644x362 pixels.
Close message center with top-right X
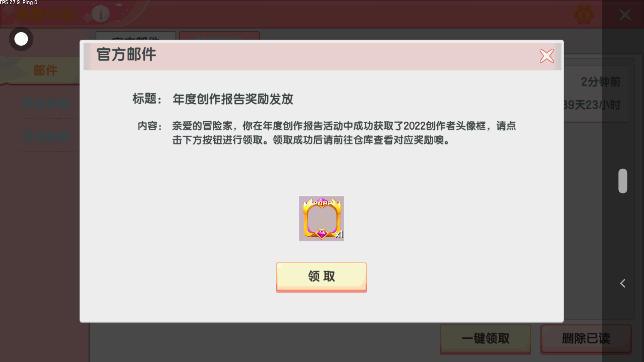(x=625, y=14)
